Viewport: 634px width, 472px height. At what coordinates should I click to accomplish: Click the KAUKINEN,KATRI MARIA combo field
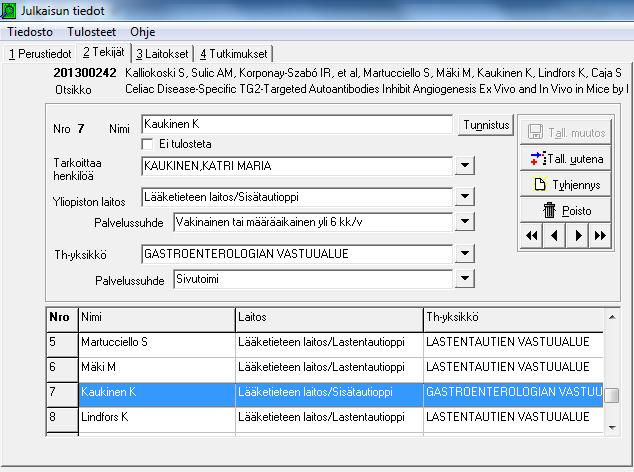coord(297,166)
